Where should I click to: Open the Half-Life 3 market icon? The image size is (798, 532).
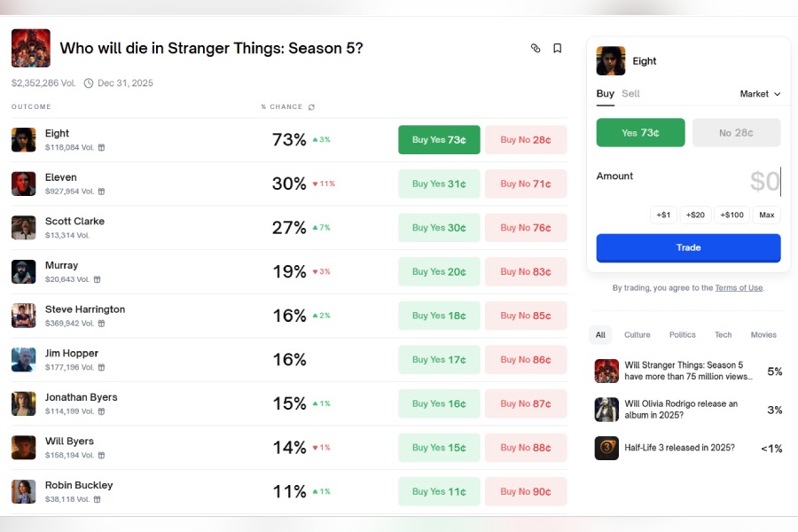pyautogui.click(x=606, y=448)
